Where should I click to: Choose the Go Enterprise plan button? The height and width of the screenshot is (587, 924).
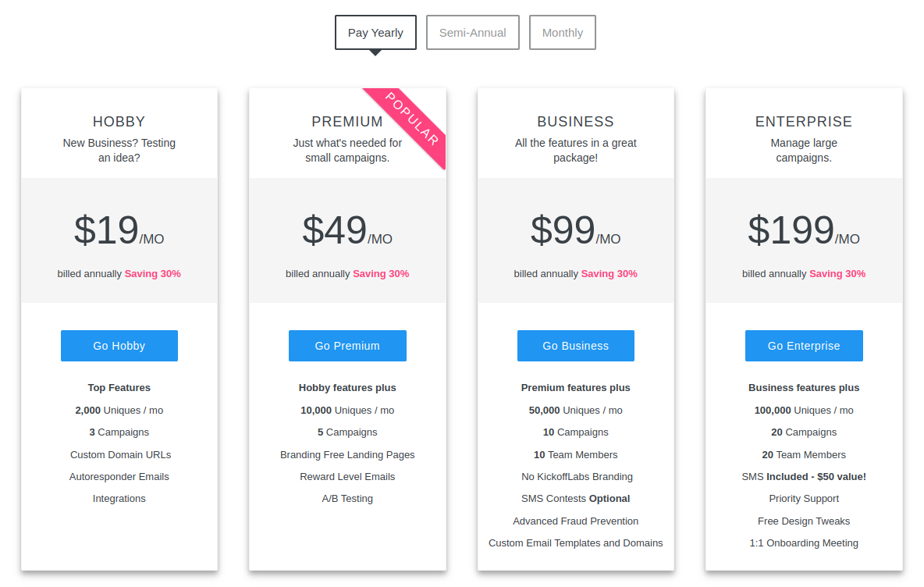[804, 345]
